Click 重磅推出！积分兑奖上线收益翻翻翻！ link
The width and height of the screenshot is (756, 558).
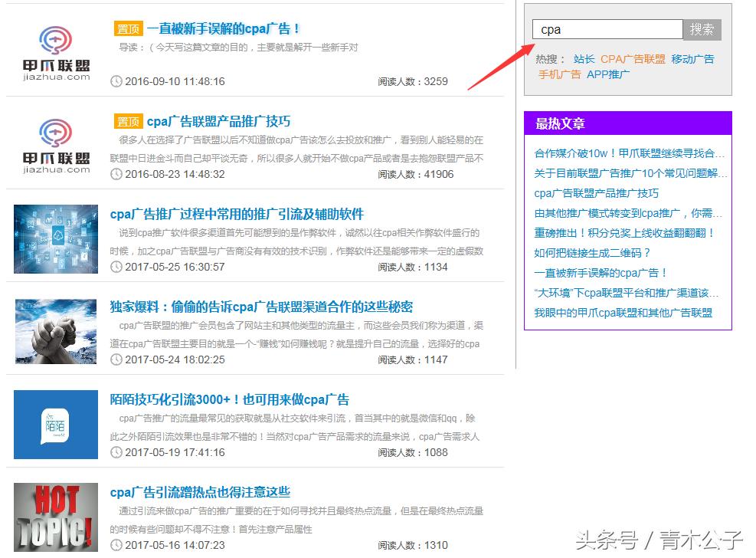pos(622,234)
